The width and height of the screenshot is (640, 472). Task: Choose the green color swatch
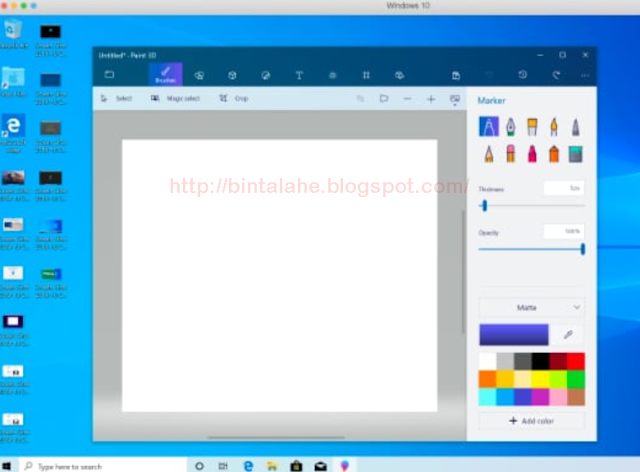click(576, 379)
